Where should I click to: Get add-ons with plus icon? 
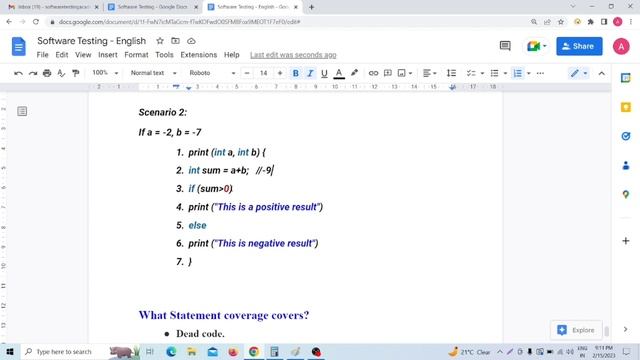[625, 241]
